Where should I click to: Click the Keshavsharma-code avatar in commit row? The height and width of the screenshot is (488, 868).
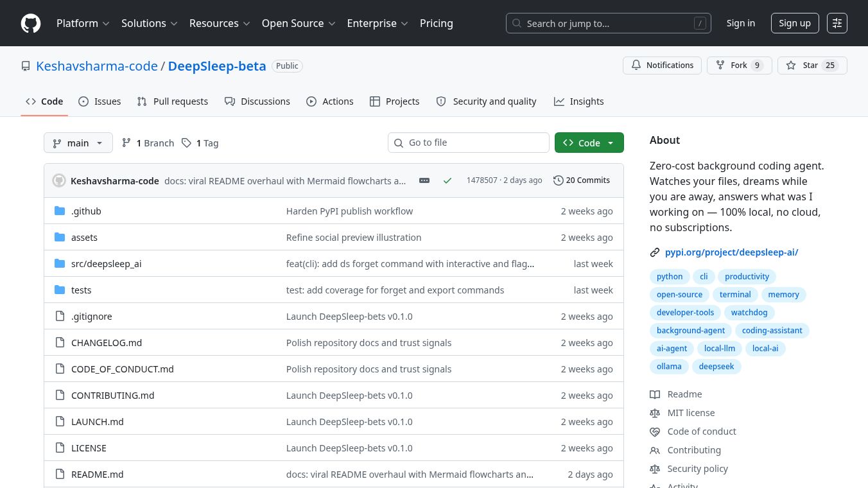click(59, 180)
